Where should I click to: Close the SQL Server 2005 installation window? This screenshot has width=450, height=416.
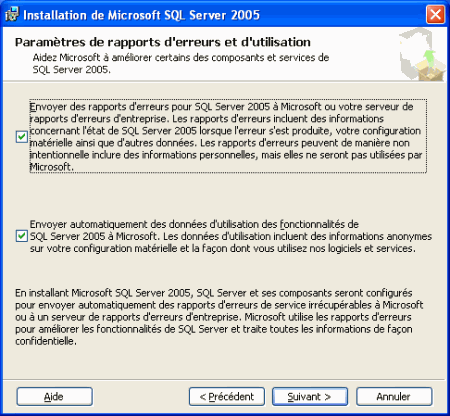pos(435,15)
